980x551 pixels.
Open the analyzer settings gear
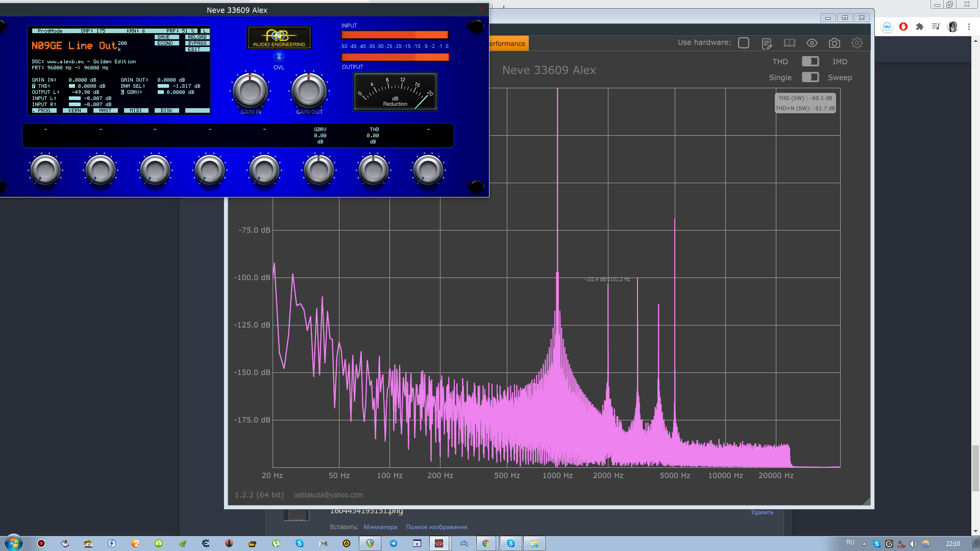coord(857,43)
